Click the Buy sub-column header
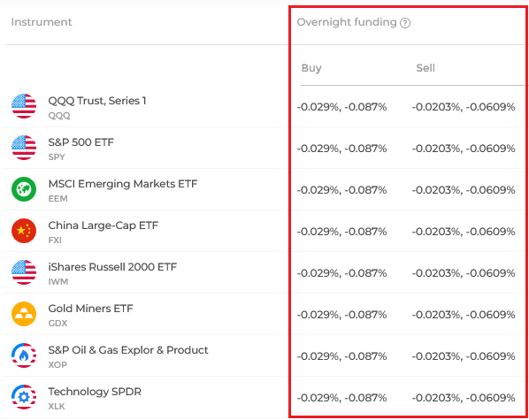 pyautogui.click(x=311, y=68)
